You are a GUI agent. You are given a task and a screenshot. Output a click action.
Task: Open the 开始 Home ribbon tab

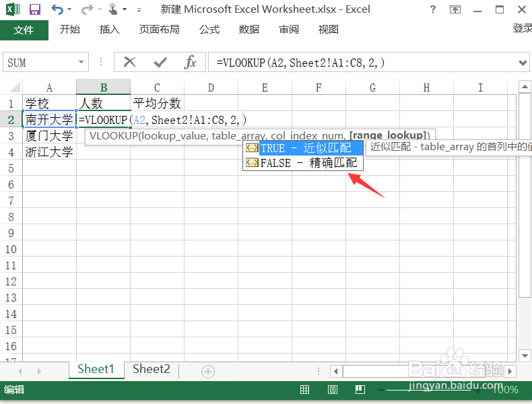point(69,30)
